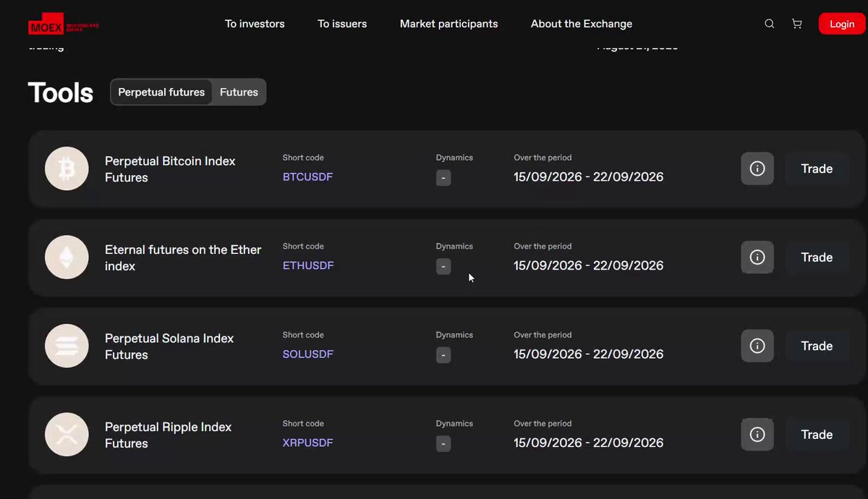Click the Dynamics dash badge for ETHUSDF

(443, 266)
